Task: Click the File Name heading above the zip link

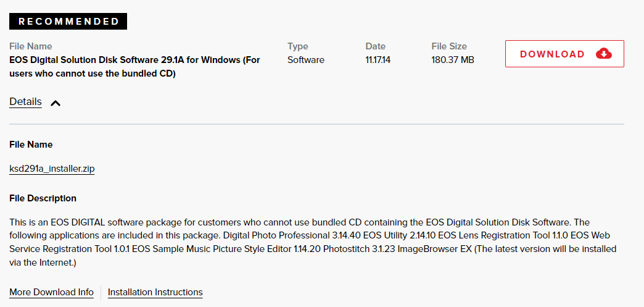Action: click(31, 145)
